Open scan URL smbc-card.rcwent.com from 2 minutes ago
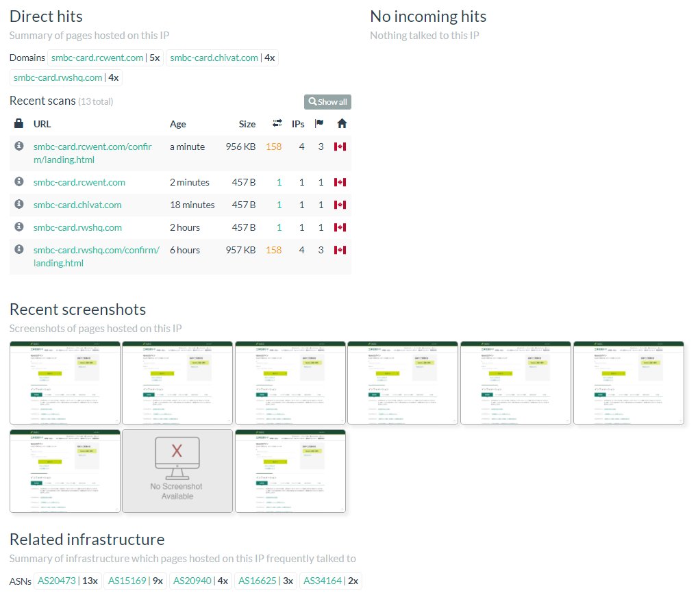700x595 pixels. pos(79,182)
